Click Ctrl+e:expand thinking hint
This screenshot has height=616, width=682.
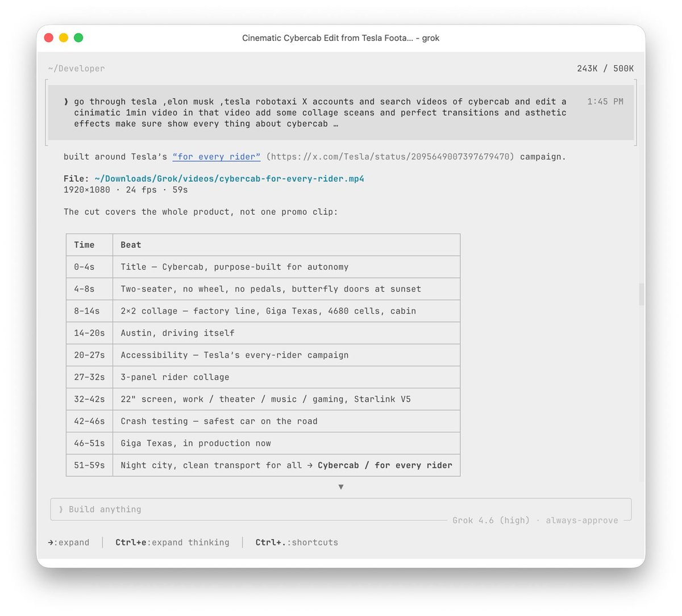click(172, 543)
